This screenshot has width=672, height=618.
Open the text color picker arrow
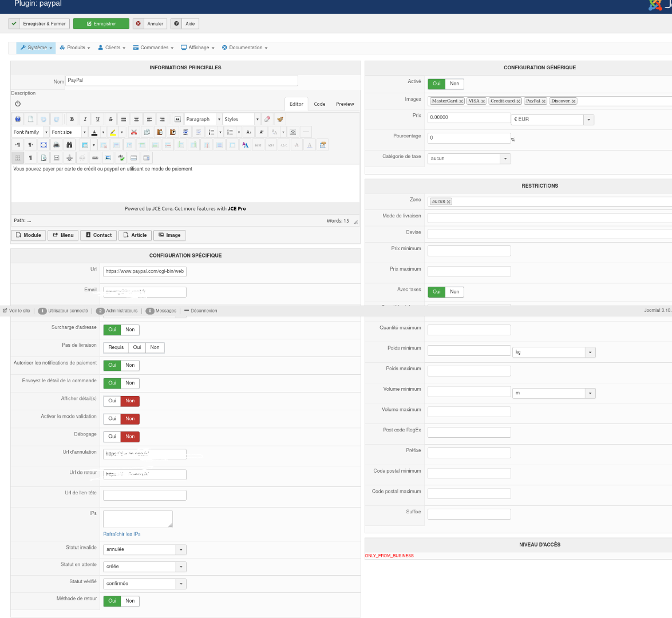click(x=103, y=132)
